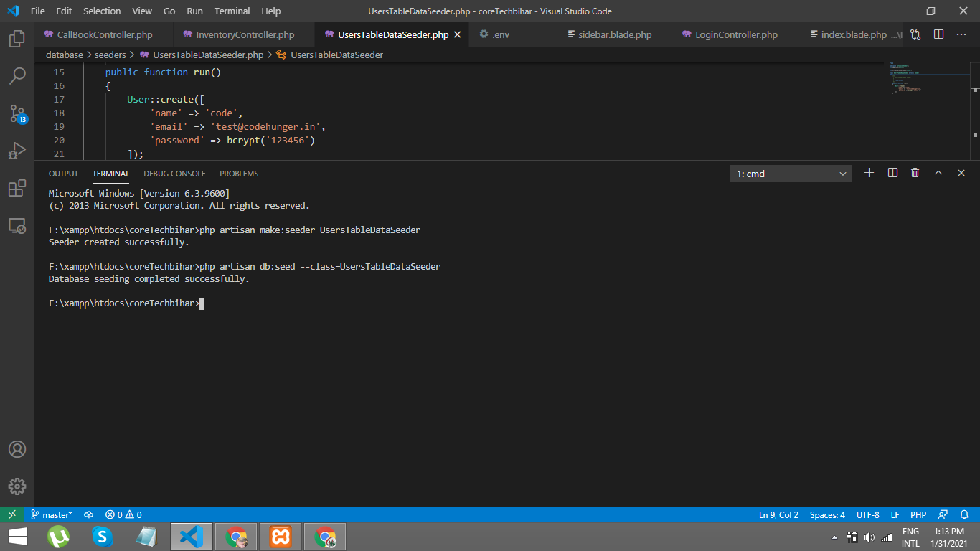This screenshot has height=551, width=980.
Task: Open Source Control view with 13 changes
Action: (17, 113)
